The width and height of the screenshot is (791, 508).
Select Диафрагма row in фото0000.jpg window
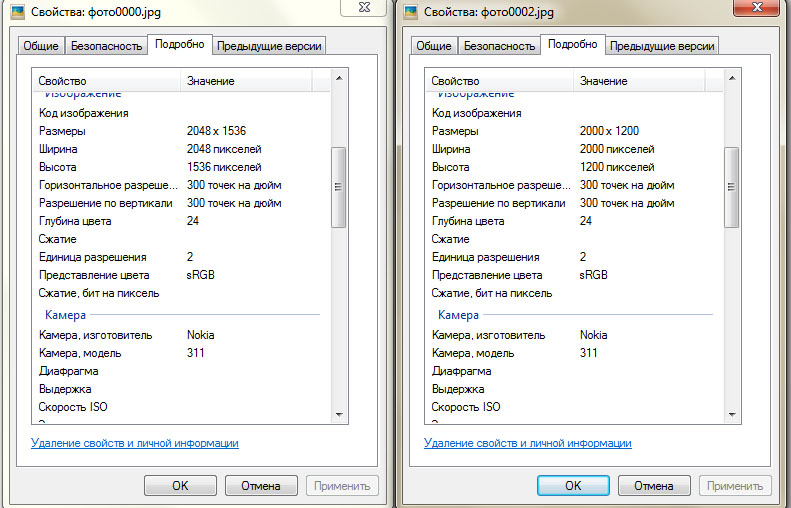[182, 371]
